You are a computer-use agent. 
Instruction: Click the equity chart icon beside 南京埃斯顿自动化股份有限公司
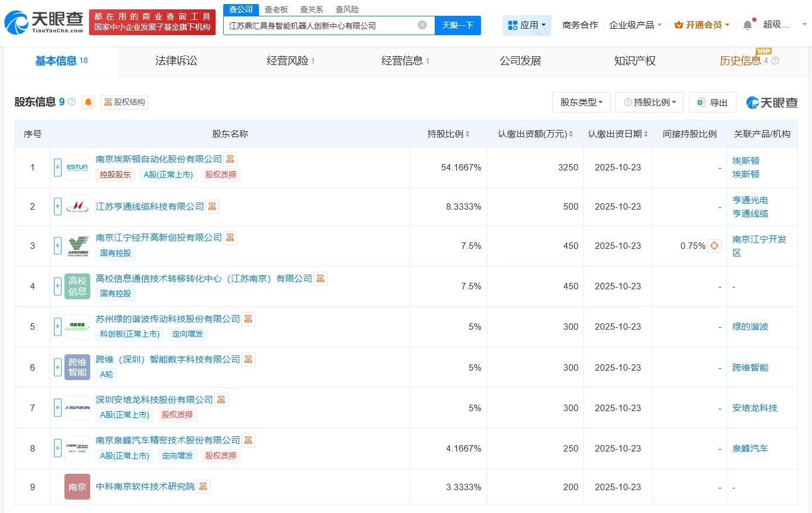coord(229,158)
